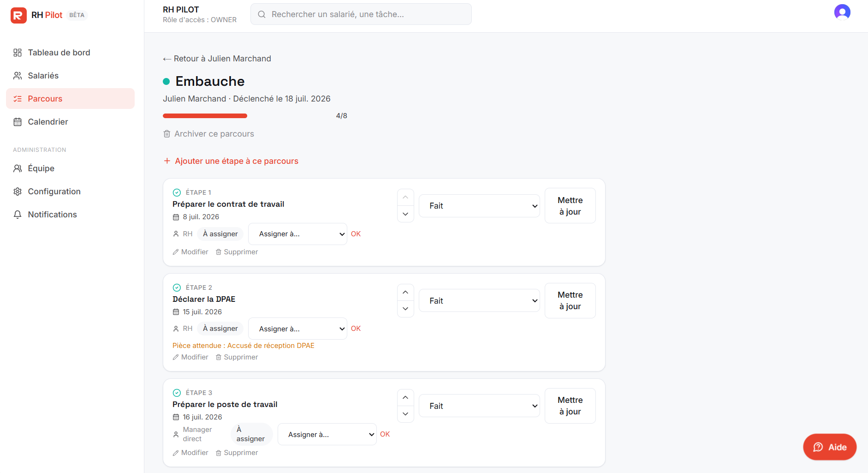Click the Calendrier calendar icon
Image resolution: width=868 pixels, height=473 pixels.
pos(18,122)
